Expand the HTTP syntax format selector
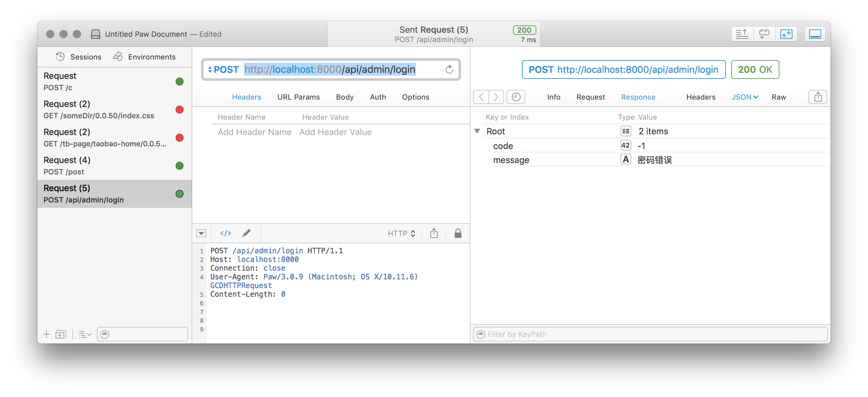Image resolution: width=868 pixels, height=397 pixels. click(401, 233)
